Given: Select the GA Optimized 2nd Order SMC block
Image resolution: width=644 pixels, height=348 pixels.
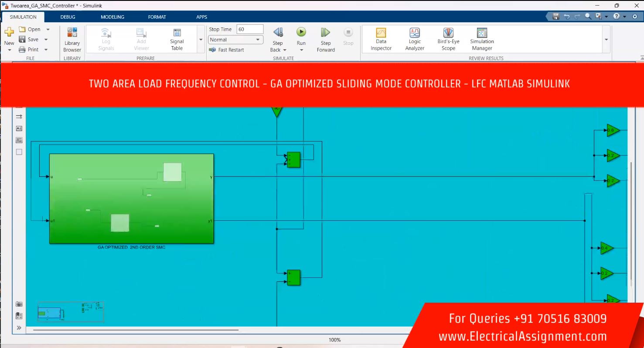Looking at the screenshot, I should (x=131, y=198).
